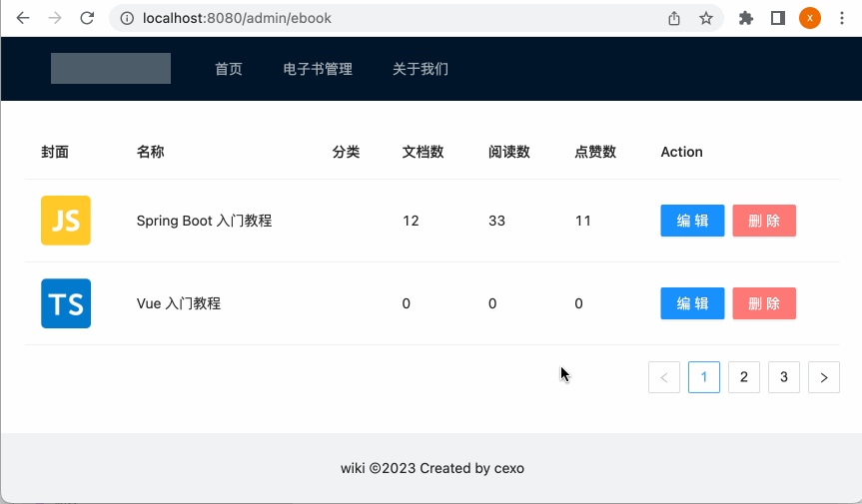Open the 首页 menu item
This screenshot has width=862, height=504.
point(229,69)
